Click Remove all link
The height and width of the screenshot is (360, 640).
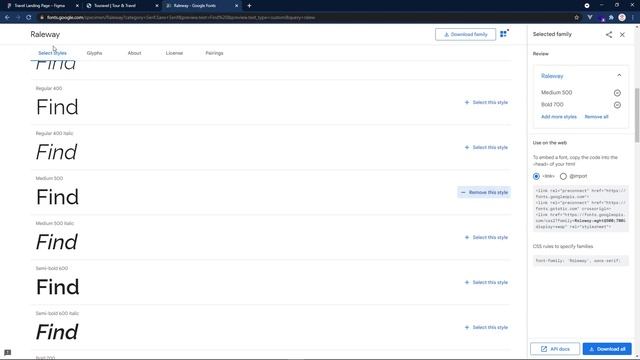(596, 117)
